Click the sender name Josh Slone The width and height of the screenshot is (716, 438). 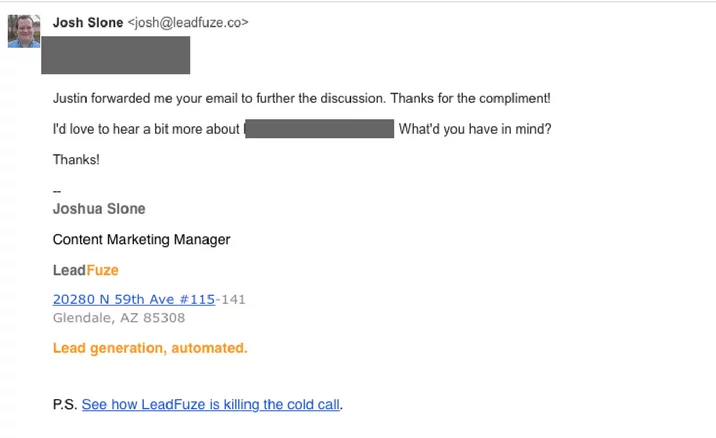(88, 22)
